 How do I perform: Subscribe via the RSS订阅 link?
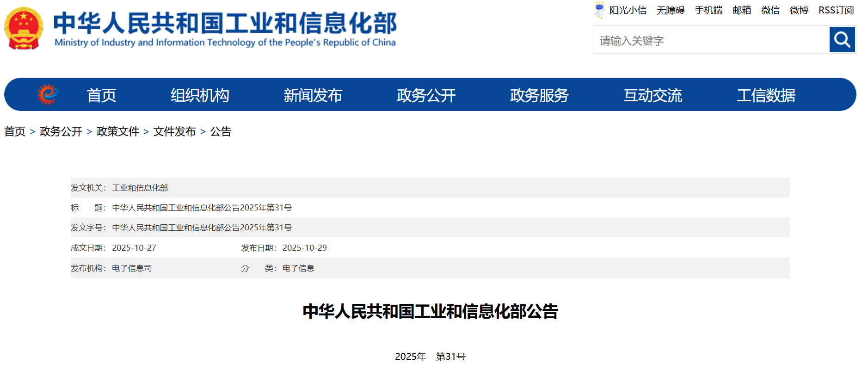tap(836, 10)
